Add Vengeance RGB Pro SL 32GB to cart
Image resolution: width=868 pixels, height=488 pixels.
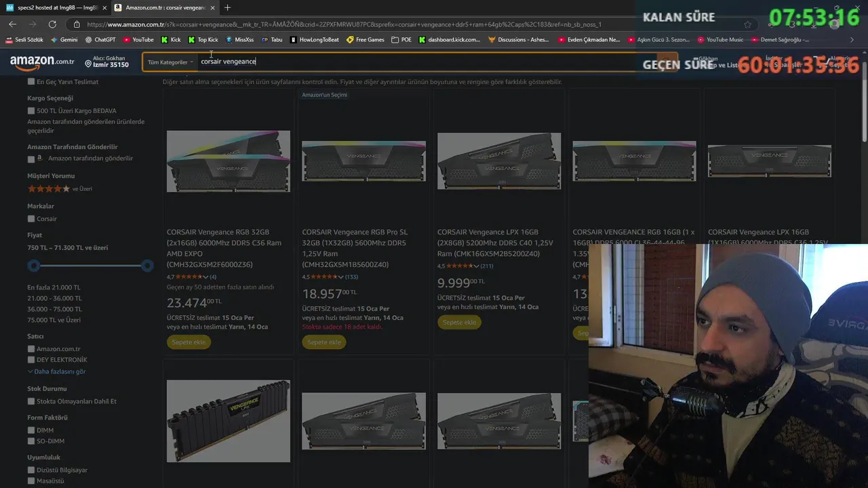point(324,342)
